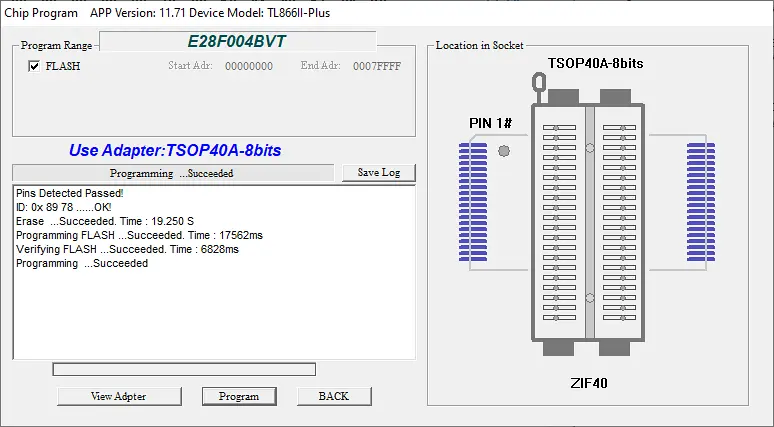774x427 pixels.
Task: Uncheck the FLASH checkbox
Action: coord(34,66)
